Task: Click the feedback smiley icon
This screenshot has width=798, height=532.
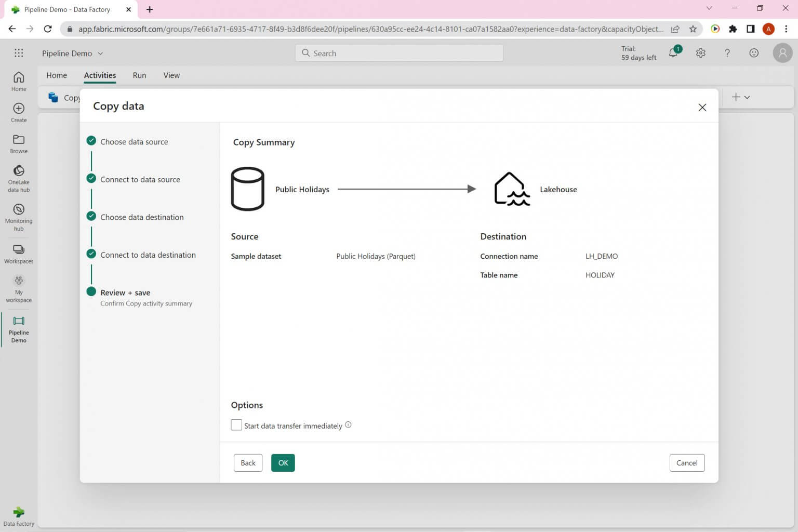Action: 753,53
